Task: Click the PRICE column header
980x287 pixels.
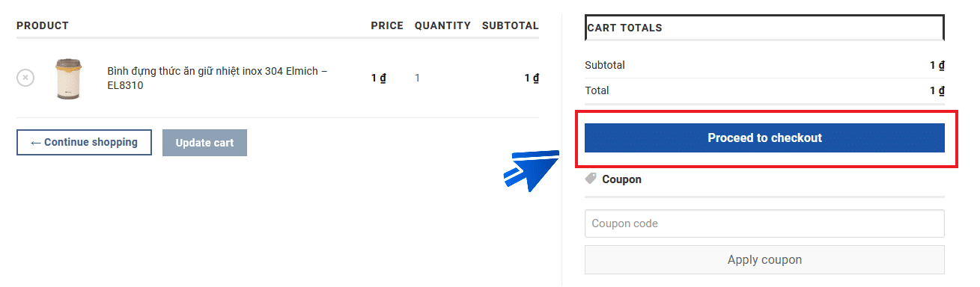Action: [x=387, y=25]
